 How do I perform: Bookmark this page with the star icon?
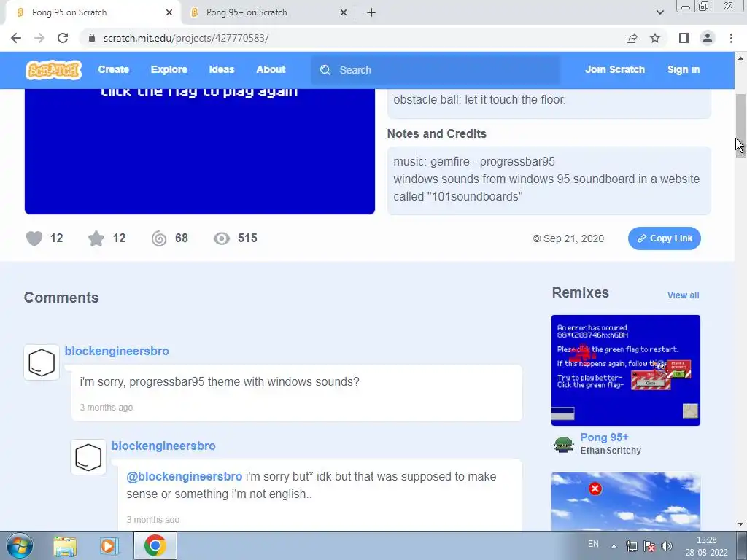tap(655, 38)
